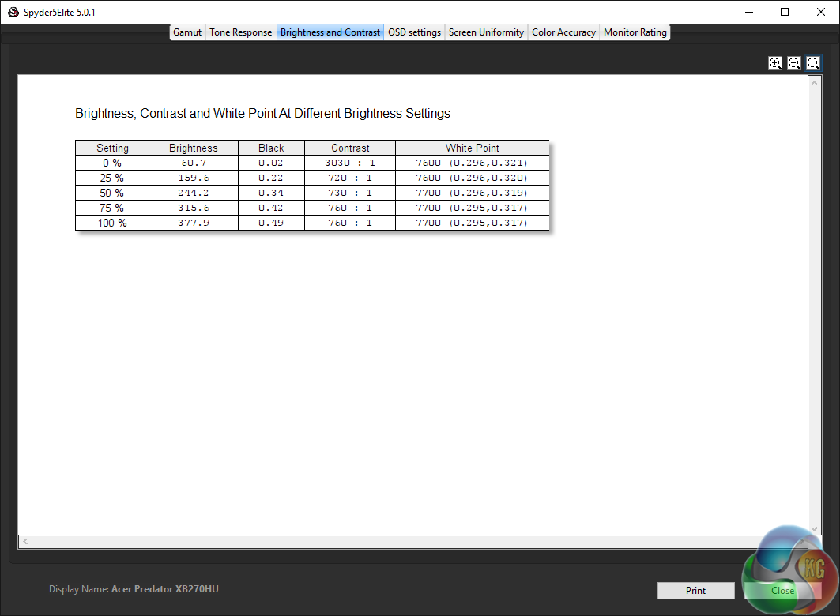Click the white point in the 75 % row
The image size is (840, 616).
pyautogui.click(x=472, y=208)
